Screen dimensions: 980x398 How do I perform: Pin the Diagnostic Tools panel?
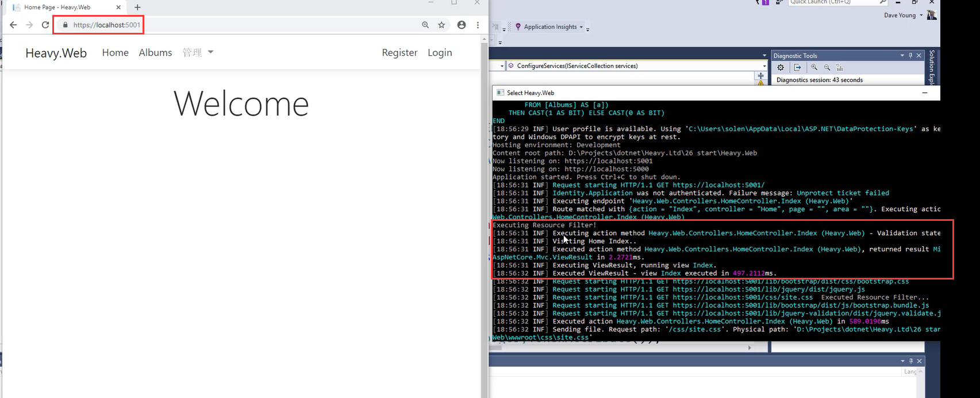pyautogui.click(x=910, y=56)
